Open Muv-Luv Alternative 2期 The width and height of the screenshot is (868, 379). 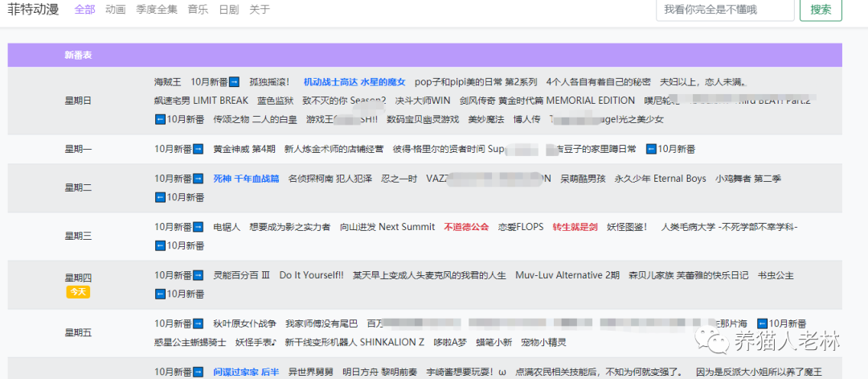pos(567,275)
